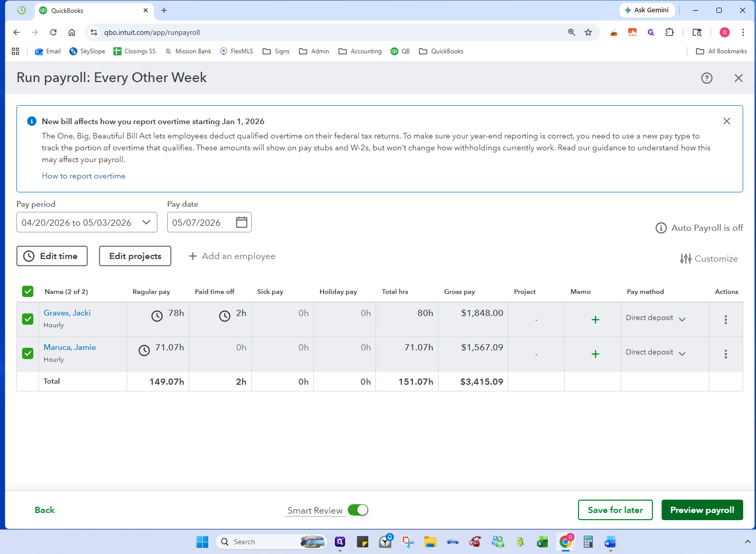Click the Preview payroll button
Image resolution: width=756 pixels, height=554 pixels.
(702, 510)
